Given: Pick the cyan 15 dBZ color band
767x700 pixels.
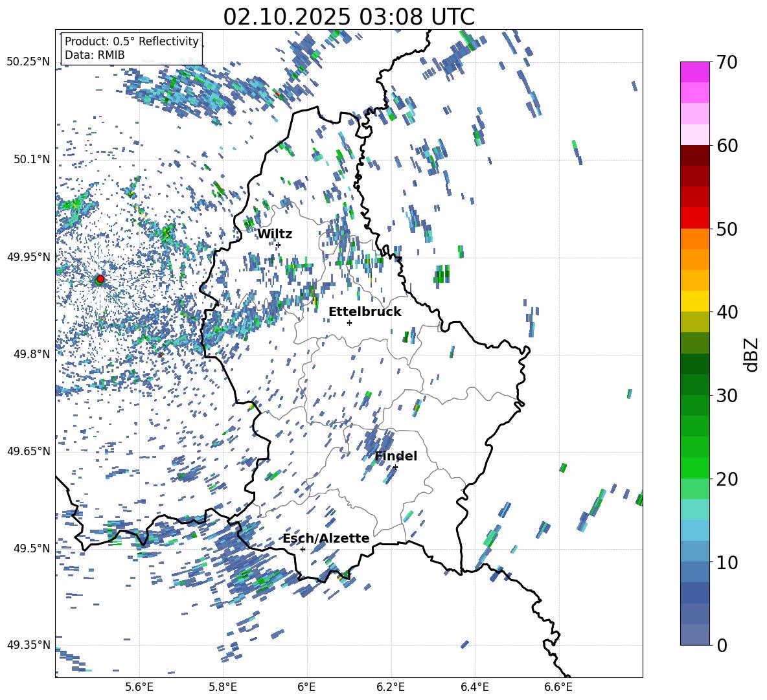Looking at the screenshot, I should (694, 510).
